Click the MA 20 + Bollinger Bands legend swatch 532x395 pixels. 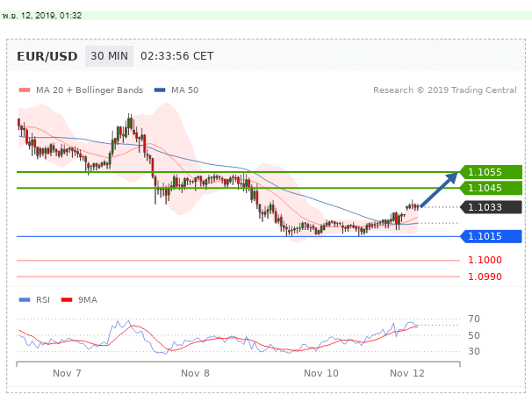click(25, 90)
